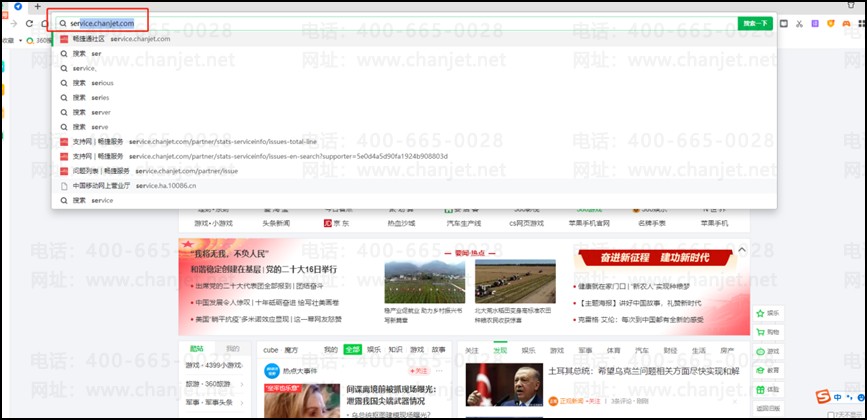
Task: Select the green 全部 tab in the cube panel
Action: coord(352,350)
